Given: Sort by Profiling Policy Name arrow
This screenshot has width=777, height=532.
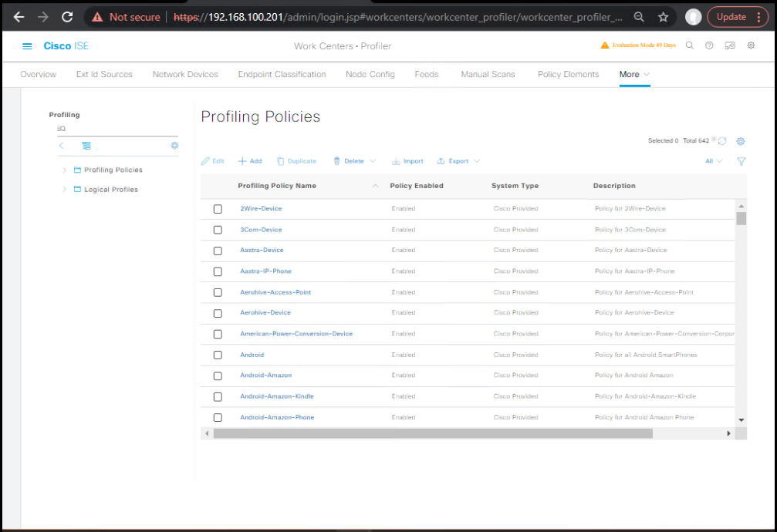Looking at the screenshot, I should click(x=375, y=186).
